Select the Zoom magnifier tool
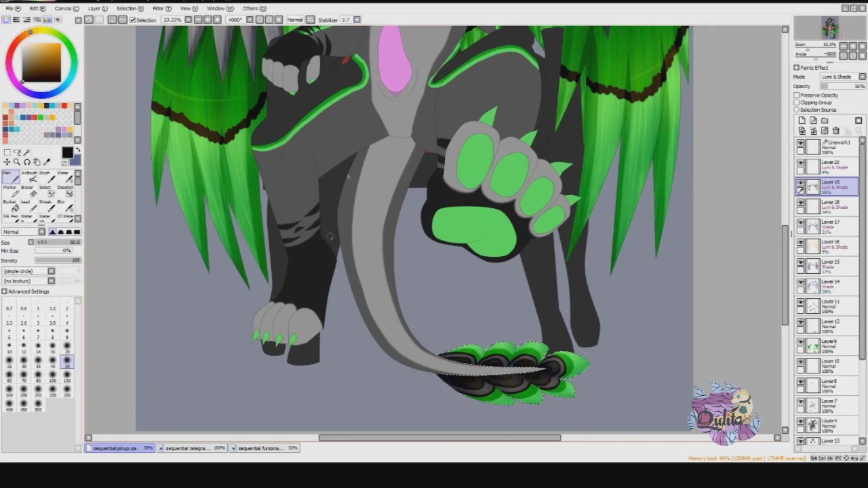This screenshot has height=488, width=868. click(x=17, y=162)
